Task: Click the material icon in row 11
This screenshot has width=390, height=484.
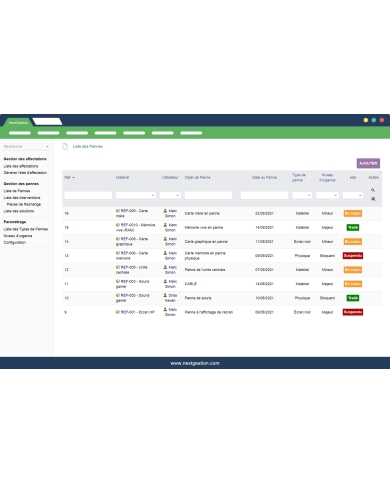Action: (118, 281)
